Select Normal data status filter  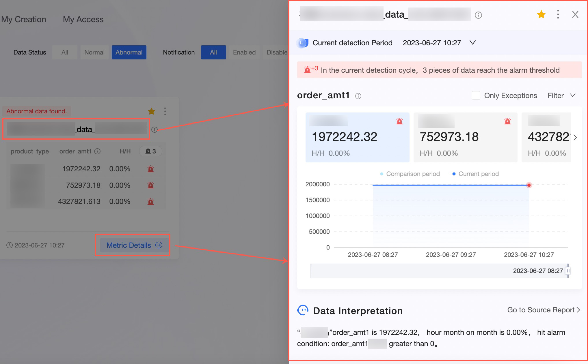click(94, 52)
